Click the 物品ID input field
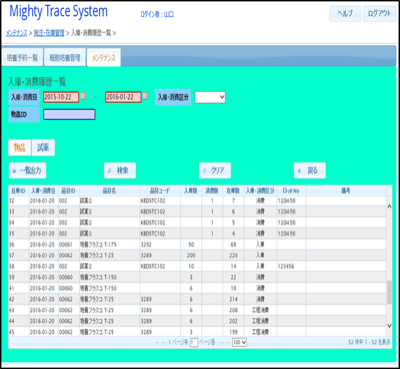Viewport: 400px width, 369px height. (69, 115)
